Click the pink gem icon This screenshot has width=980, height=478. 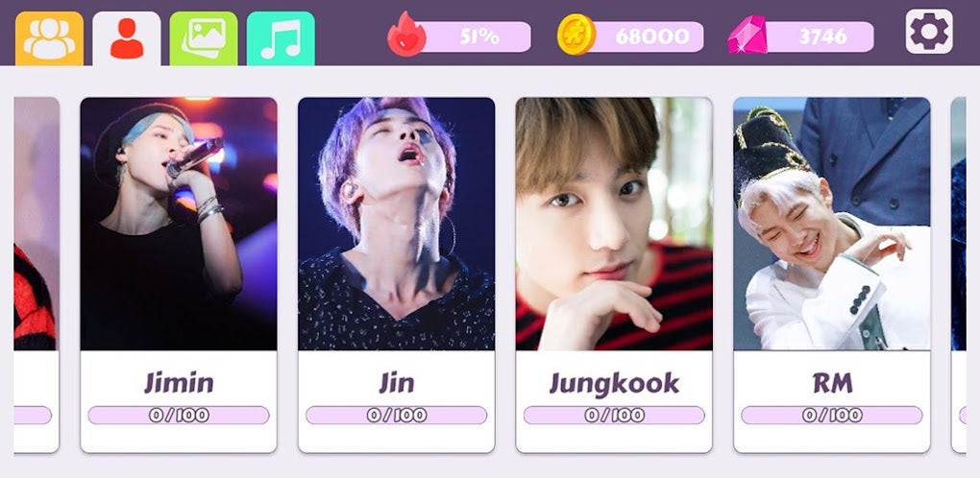point(747,35)
